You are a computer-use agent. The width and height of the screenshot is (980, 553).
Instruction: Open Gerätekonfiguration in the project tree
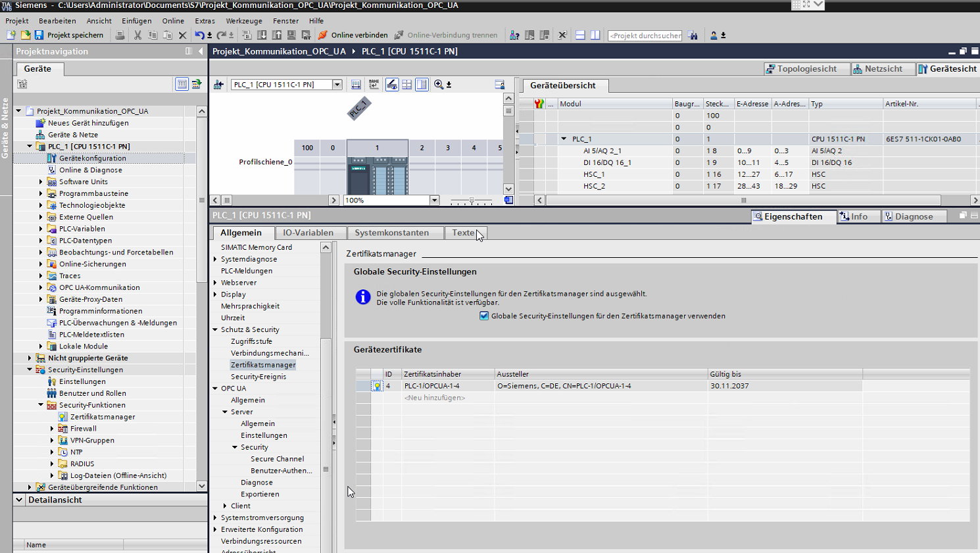pyautogui.click(x=92, y=158)
